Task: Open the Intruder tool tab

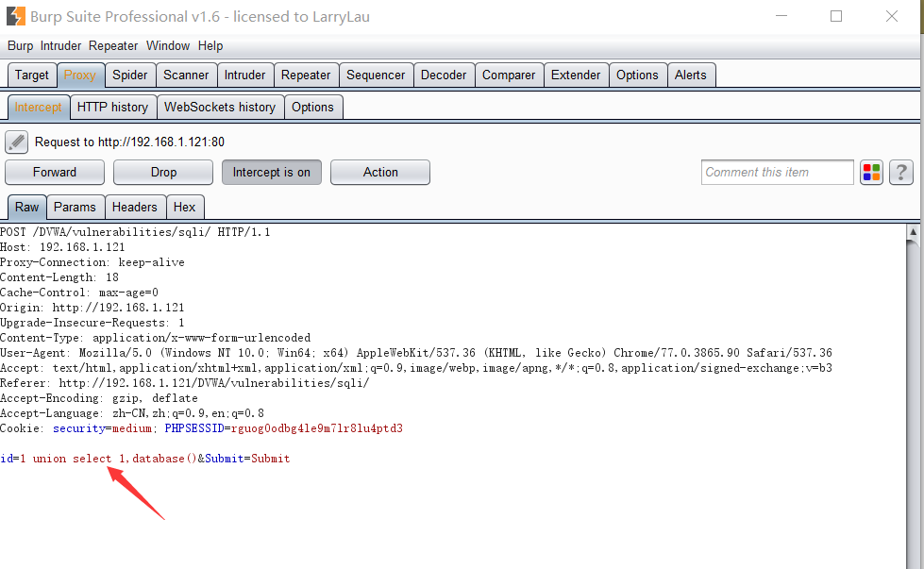Action: [x=244, y=75]
